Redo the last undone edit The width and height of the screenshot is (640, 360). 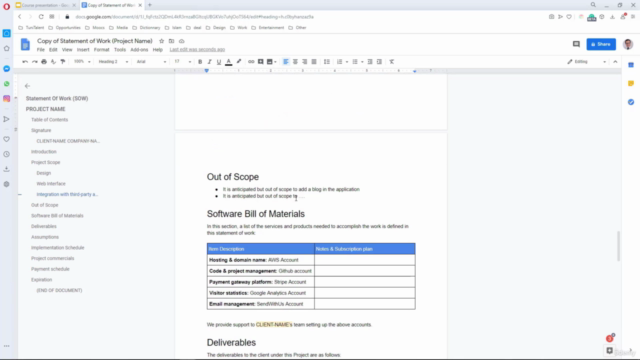tap(34, 62)
